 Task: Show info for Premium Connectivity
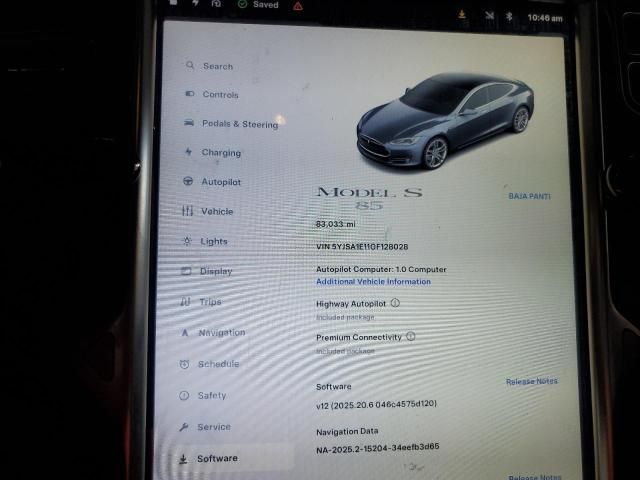(411, 337)
